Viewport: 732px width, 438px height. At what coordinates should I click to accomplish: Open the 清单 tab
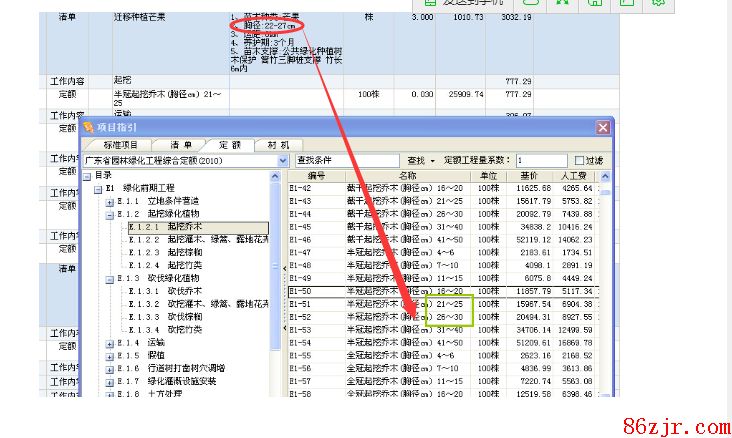click(x=180, y=145)
